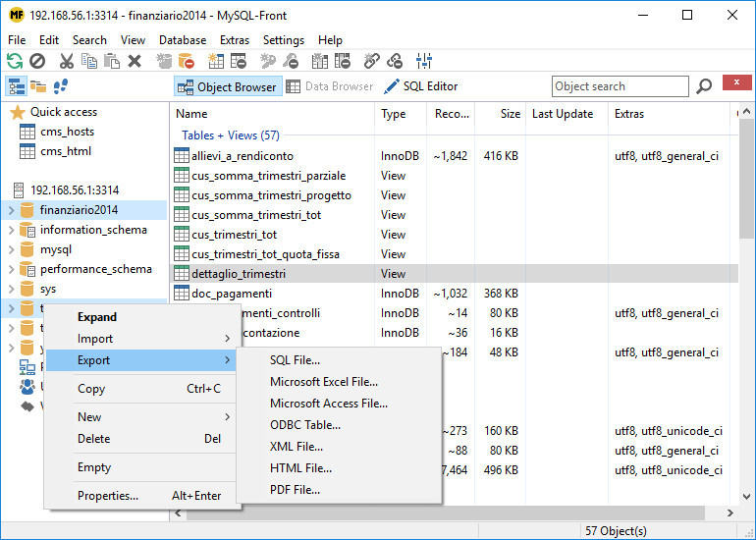Click the Delete Database icon with red minus
The width and height of the screenshot is (756, 540).
[187, 61]
